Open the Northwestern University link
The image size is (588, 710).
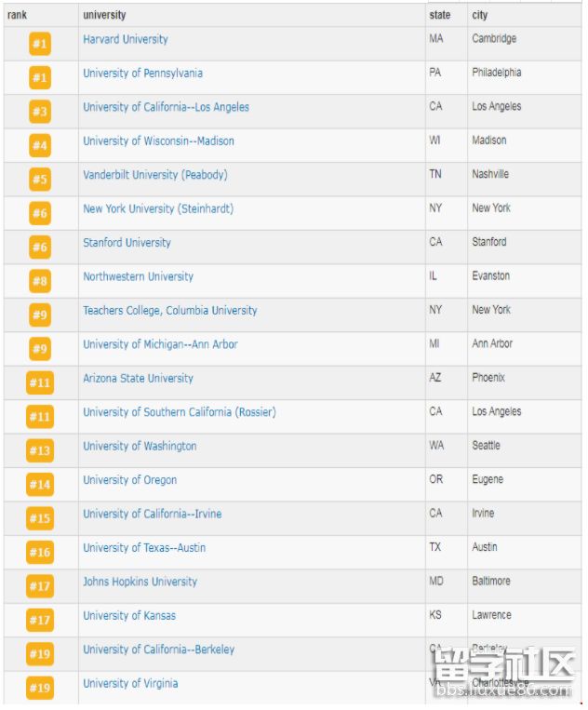click(138, 276)
